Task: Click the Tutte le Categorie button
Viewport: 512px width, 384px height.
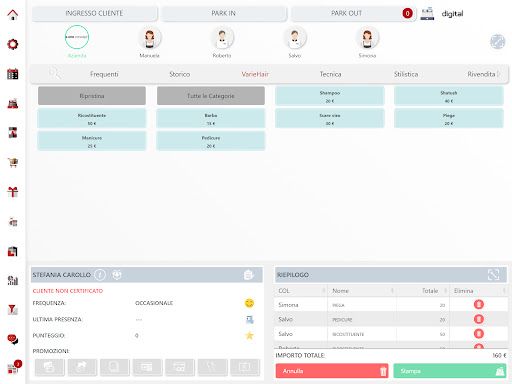Action: [x=211, y=96]
